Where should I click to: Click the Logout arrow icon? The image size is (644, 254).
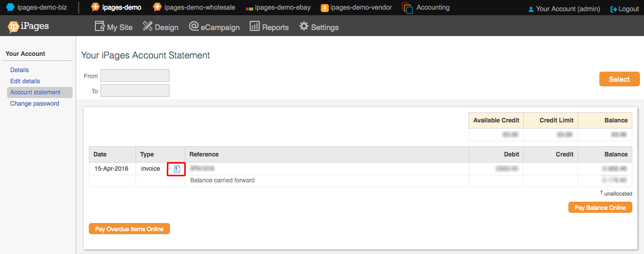click(x=614, y=9)
